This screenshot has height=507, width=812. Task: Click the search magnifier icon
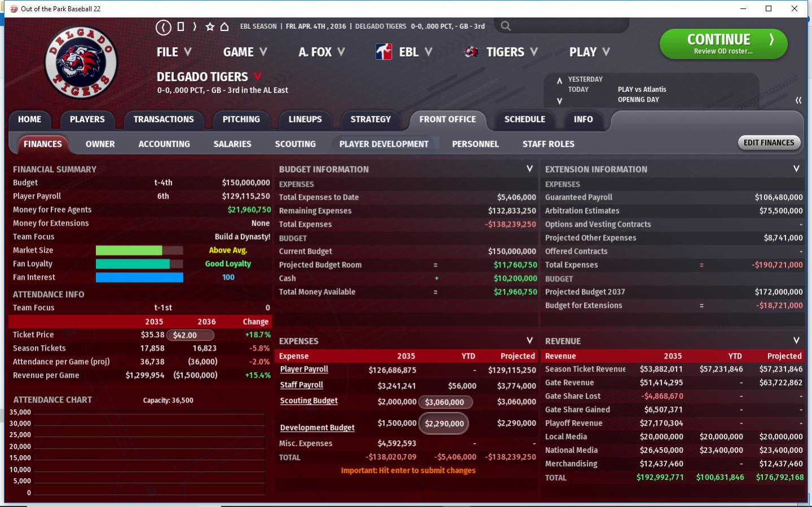tap(506, 26)
